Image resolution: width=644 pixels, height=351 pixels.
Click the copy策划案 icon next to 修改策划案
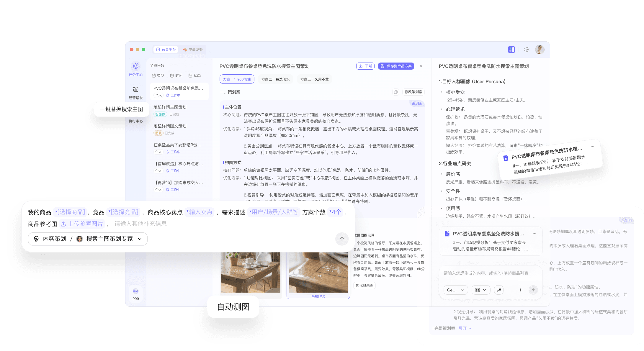[396, 92]
